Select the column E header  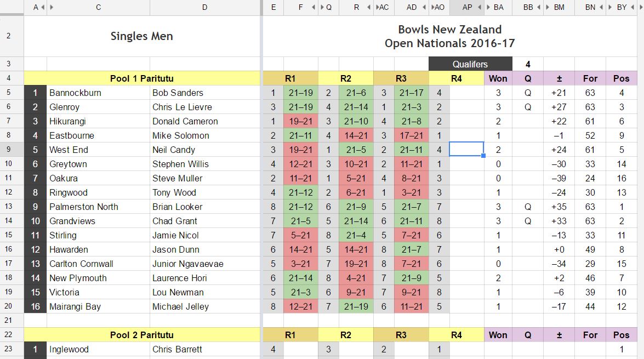pyautogui.click(x=273, y=7)
